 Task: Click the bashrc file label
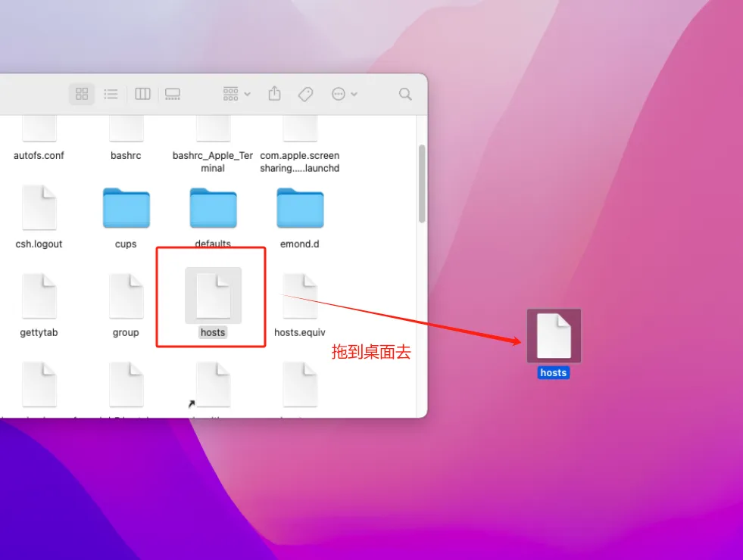point(126,155)
